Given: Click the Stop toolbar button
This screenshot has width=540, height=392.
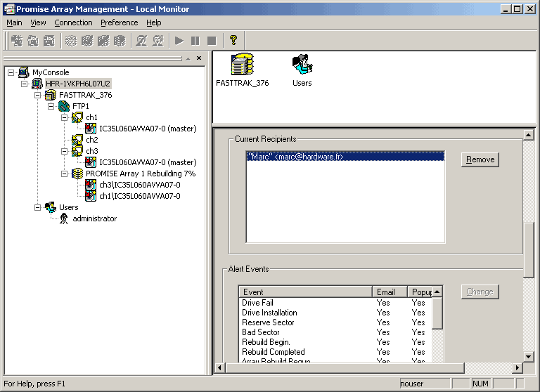Looking at the screenshot, I should 212,41.
